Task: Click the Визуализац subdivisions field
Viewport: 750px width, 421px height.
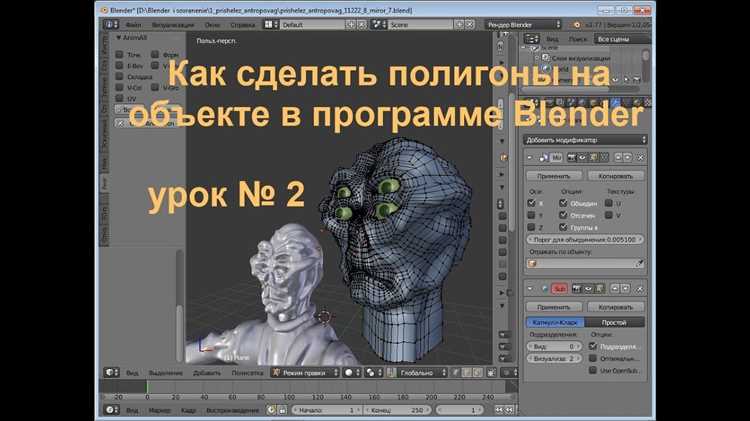Action: pyautogui.click(x=554, y=358)
